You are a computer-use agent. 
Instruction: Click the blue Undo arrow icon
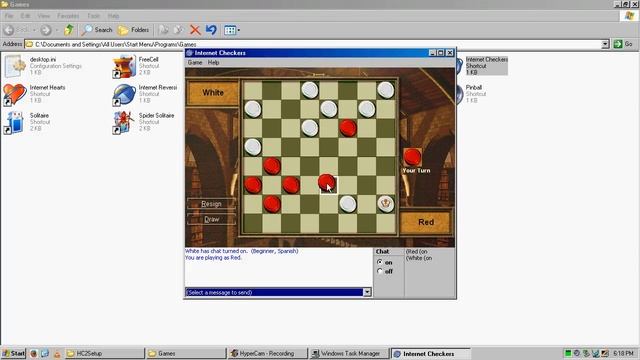point(211,30)
